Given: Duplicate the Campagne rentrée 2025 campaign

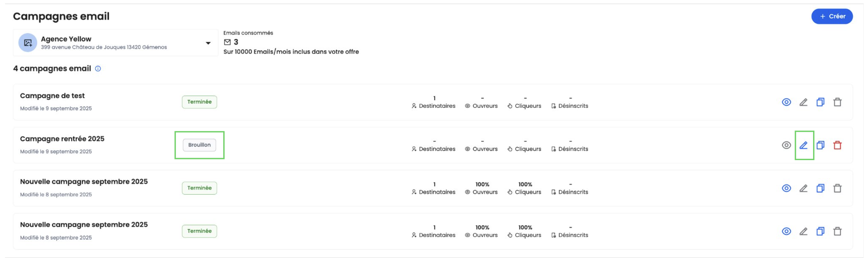Looking at the screenshot, I should click(820, 145).
